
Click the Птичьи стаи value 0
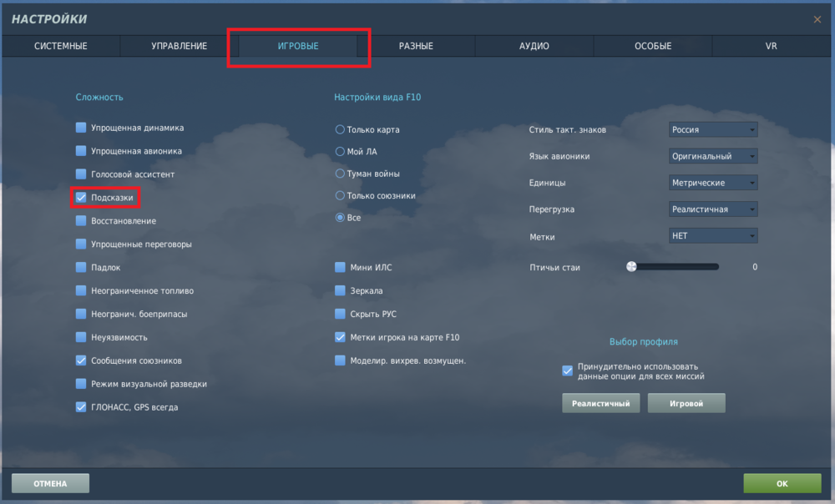pyautogui.click(x=755, y=267)
